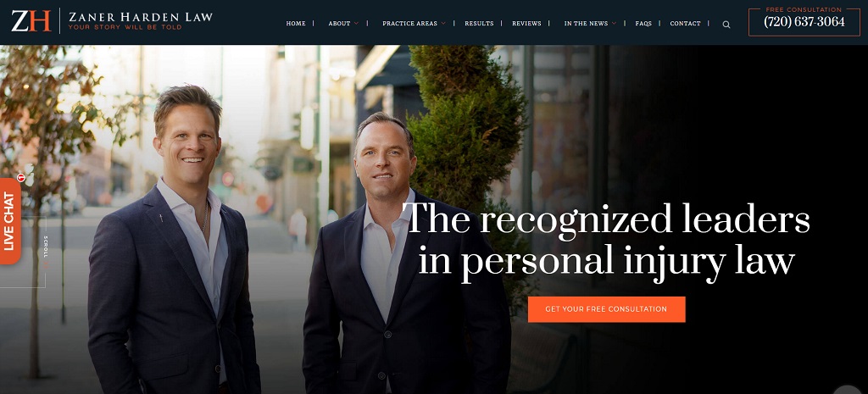
Task: Expand the Practice Areas dropdown arrow
Action: (443, 23)
